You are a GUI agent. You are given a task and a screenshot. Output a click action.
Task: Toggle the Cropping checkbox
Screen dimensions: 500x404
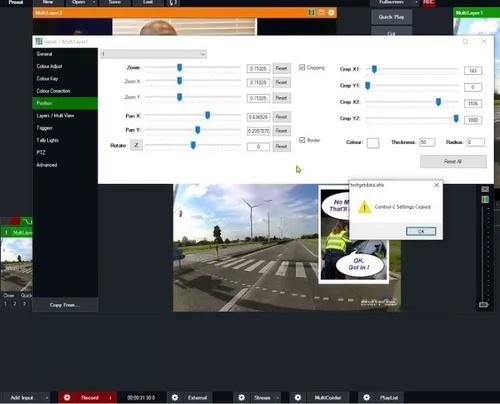[302, 67]
